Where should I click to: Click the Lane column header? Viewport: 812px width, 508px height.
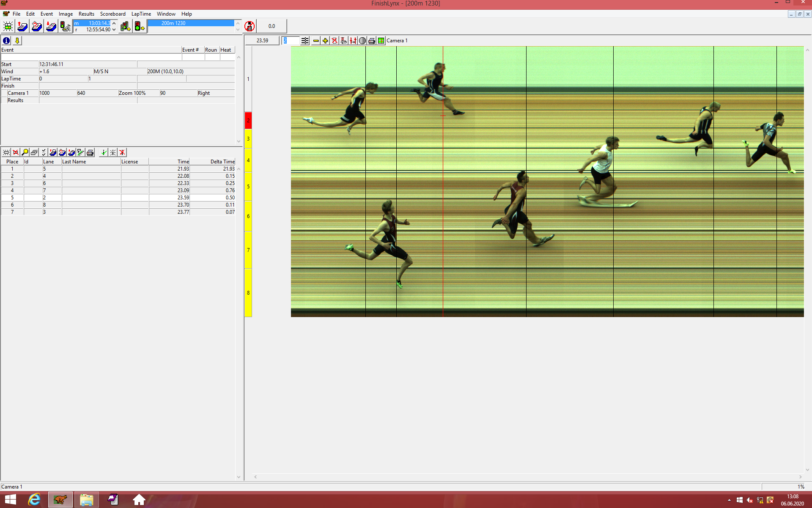pos(52,162)
